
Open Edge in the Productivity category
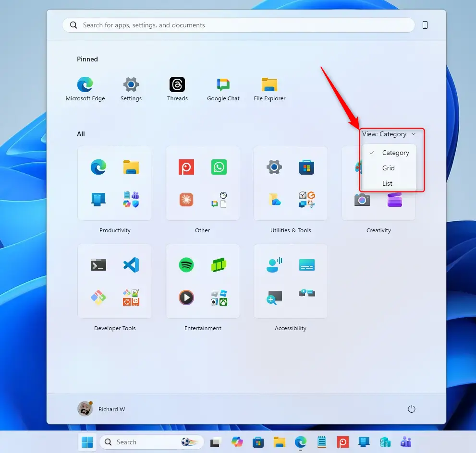tap(98, 167)
